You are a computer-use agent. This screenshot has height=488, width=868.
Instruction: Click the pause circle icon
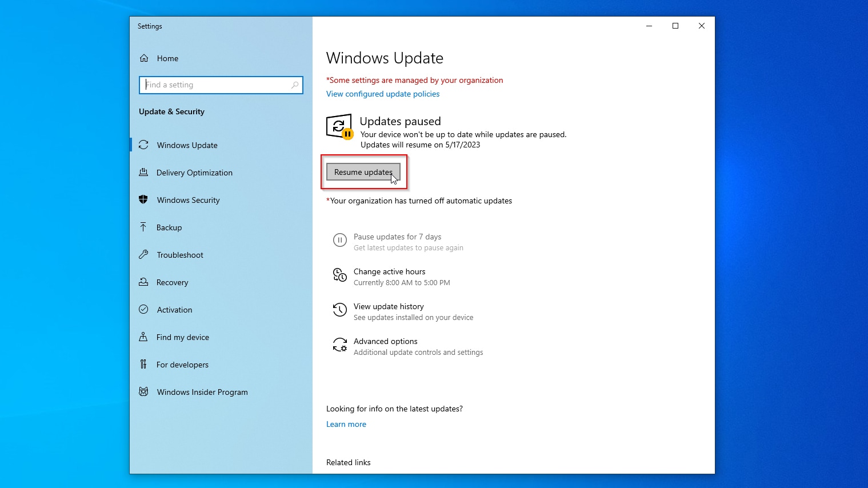(340, 241)
